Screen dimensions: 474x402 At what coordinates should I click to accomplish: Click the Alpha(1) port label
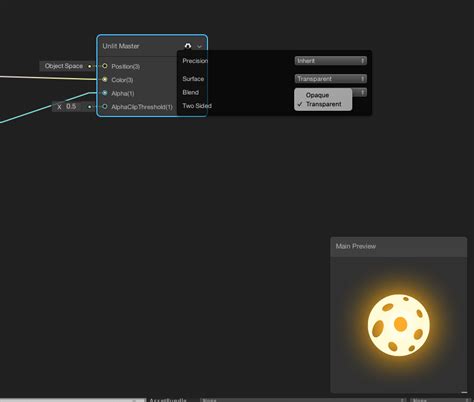(x=123, y=93)
